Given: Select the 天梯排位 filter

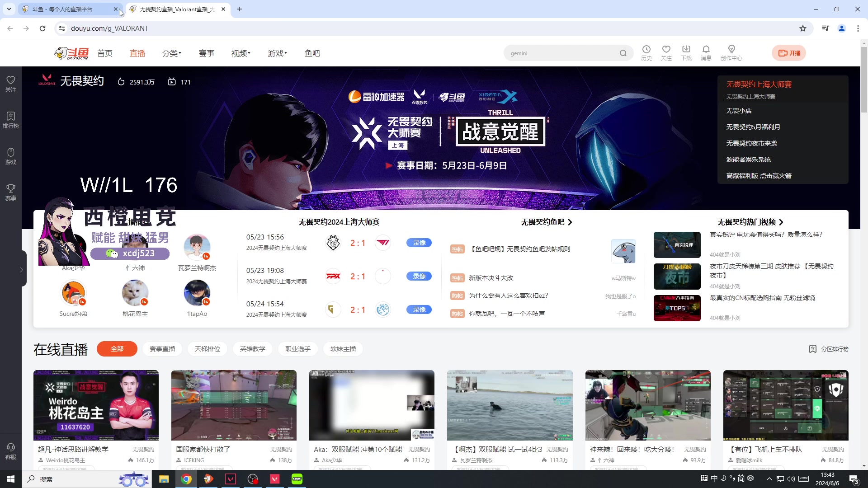Looking at the screenshot, I should (x=208, y=349).
